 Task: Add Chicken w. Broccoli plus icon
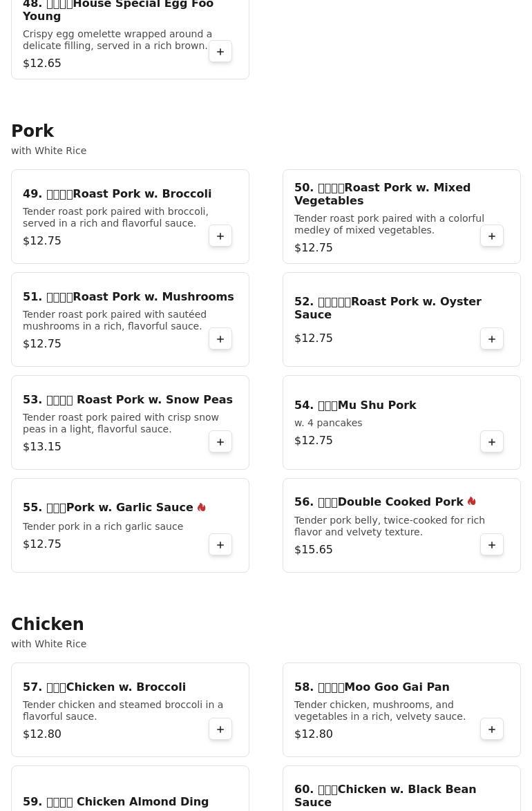pyautogui.click(x=220, y=729)
